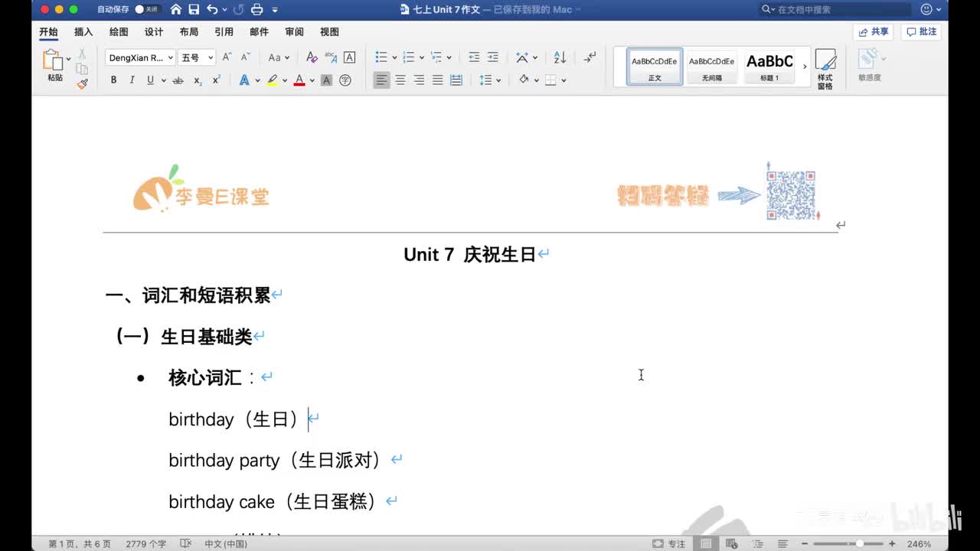This screenshot has width=980, height=551.
Task: Toggle underline formatting
Action: pyautogui.click(x=150, y=80)
